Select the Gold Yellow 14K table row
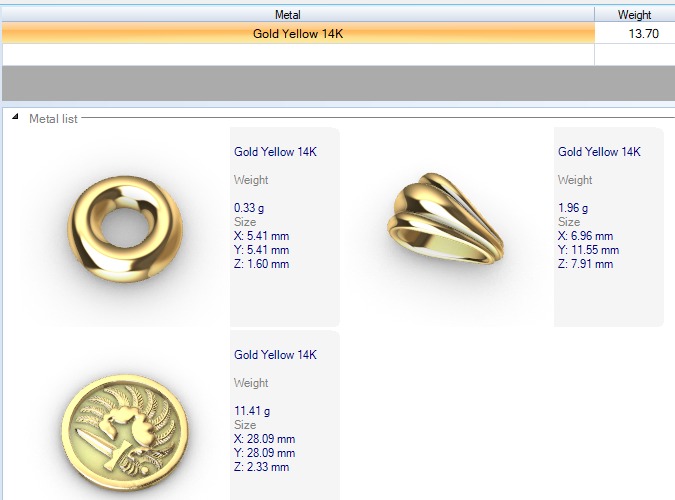This screenshot has width=675, height=500. [x=338, y=34]
